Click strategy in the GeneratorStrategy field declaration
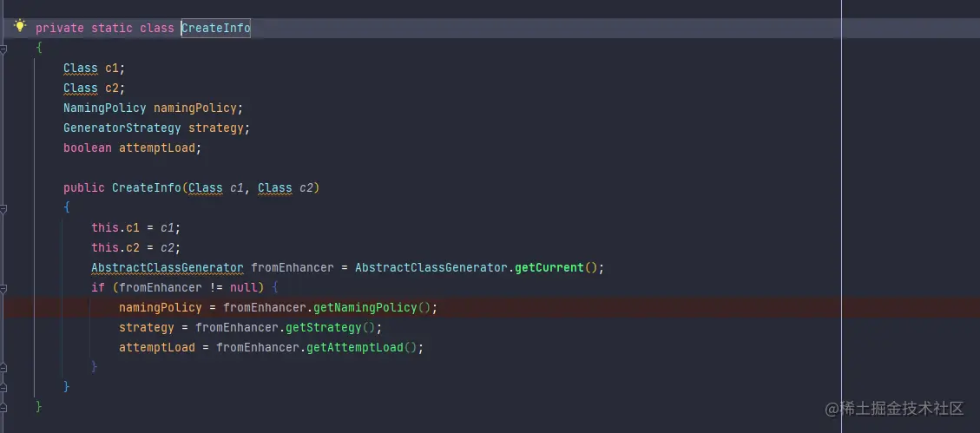The image size is (980, 433). click(215, 128)
